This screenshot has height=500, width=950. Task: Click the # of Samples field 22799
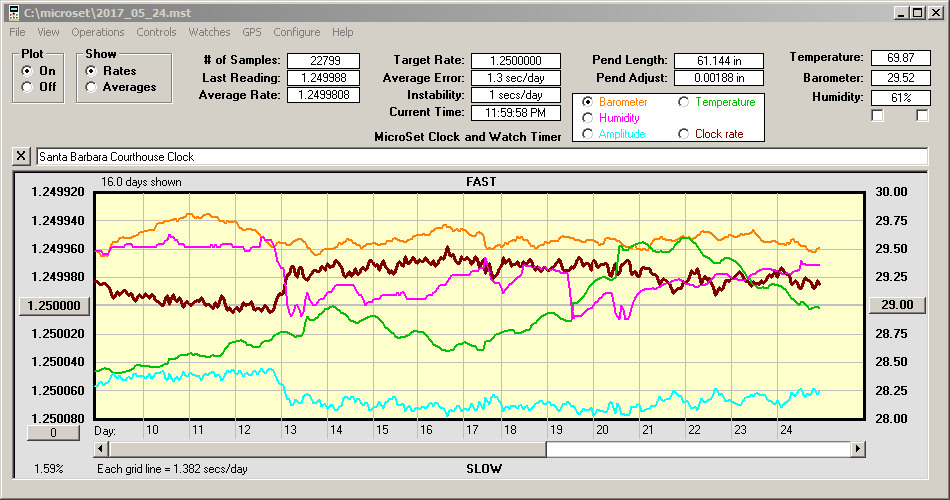[x=324, y=61]
